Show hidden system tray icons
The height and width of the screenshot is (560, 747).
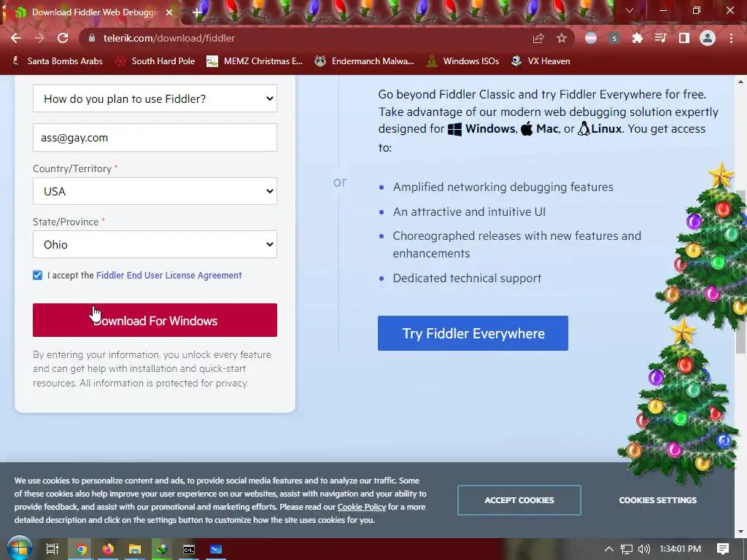click(x=609, y=549)
